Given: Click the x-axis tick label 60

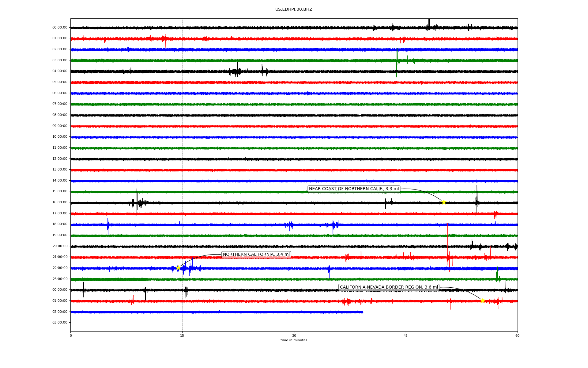Looking at the screenshot, I should [517, 335].
